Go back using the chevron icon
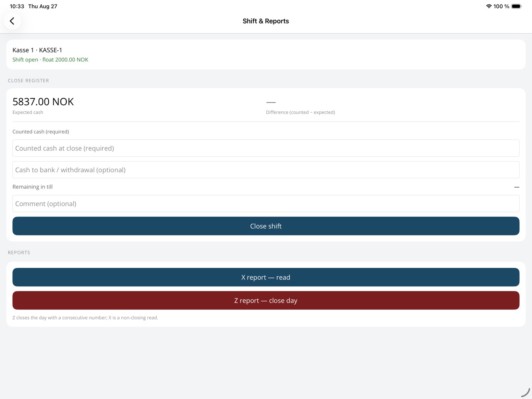 pos(12,21)
